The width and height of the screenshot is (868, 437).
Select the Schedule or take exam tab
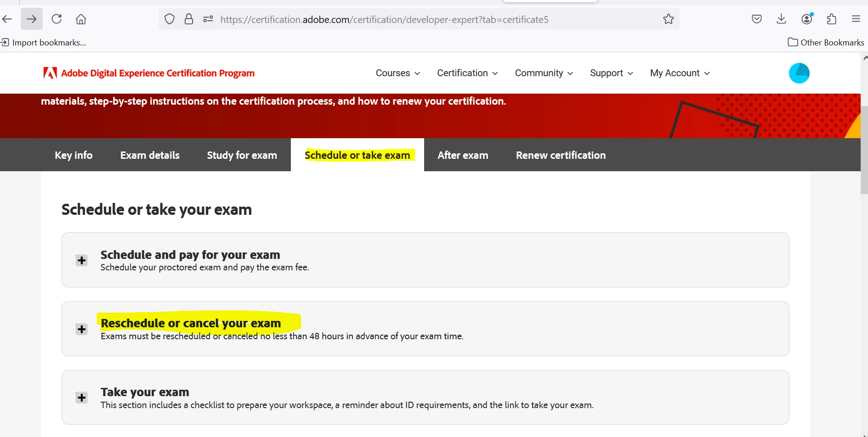coord(357,155)
